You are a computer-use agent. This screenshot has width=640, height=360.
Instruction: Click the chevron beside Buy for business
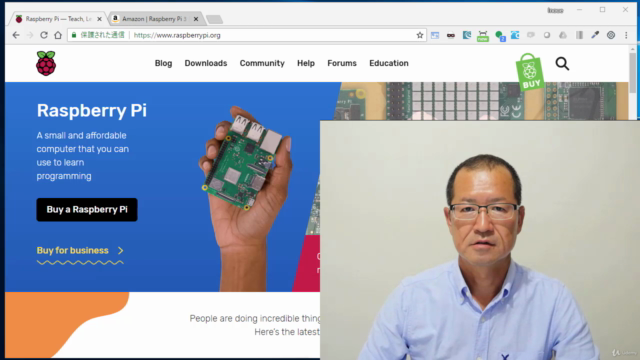(x=120, y=251)
